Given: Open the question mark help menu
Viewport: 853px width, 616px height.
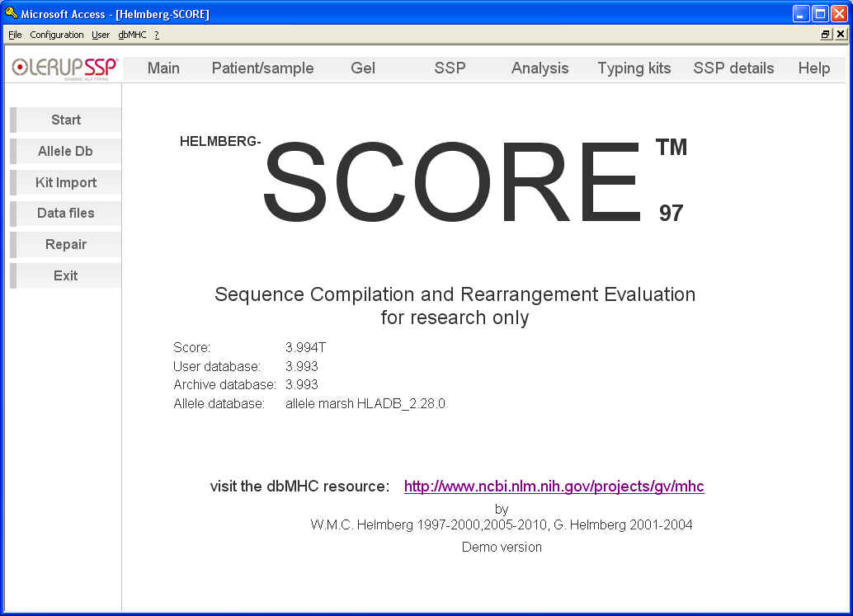Looking at the screenshot, I should (x=157, y=35).
